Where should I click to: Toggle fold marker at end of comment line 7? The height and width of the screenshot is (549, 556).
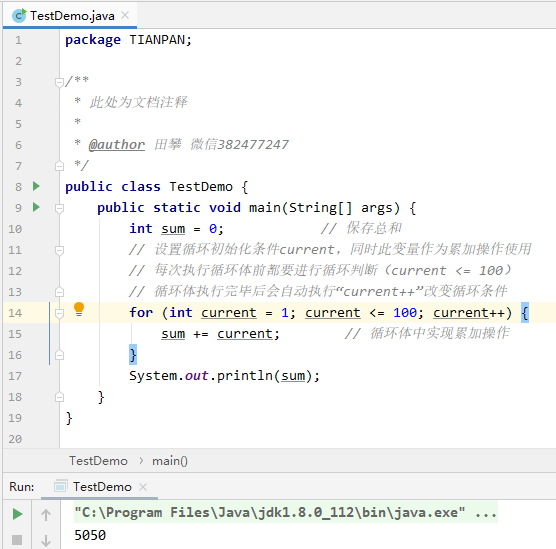pyautogui.click(x=59, y=166)
